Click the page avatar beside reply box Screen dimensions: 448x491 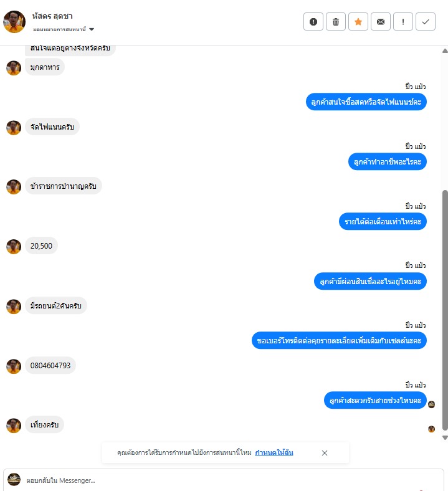(14, 480)
